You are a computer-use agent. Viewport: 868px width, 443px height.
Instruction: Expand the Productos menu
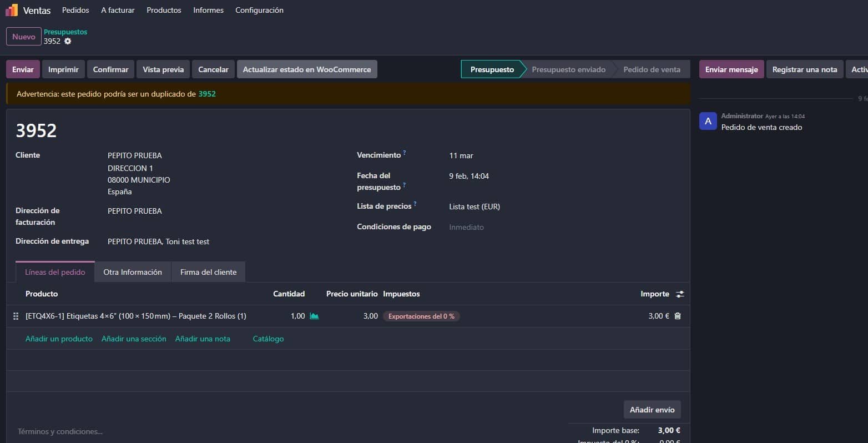(164, 10)
